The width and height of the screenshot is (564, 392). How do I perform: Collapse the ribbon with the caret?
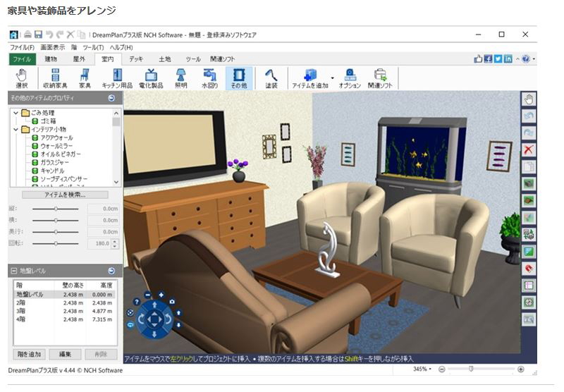click(517, 59)
